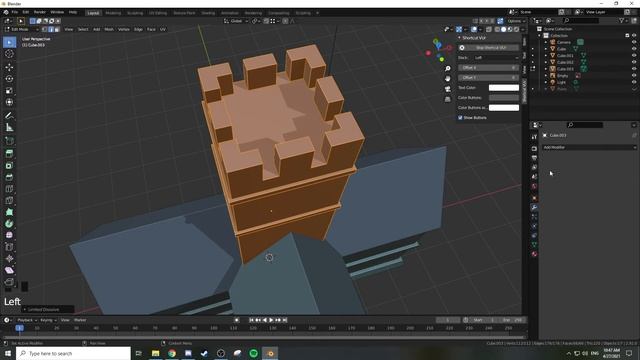Screen dimensions: 640x360
Task: Click the viewport pan hand icon
Action: (448, 79)
